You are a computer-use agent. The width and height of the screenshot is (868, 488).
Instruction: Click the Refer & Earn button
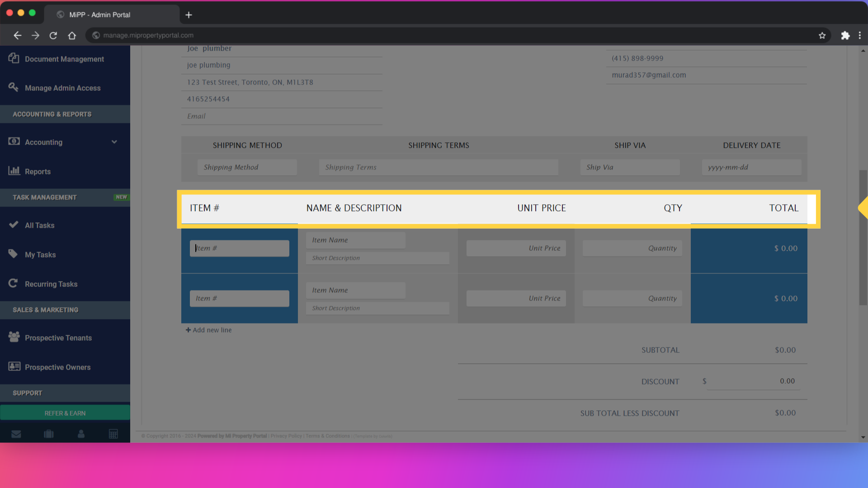click(x=65, y=413)
